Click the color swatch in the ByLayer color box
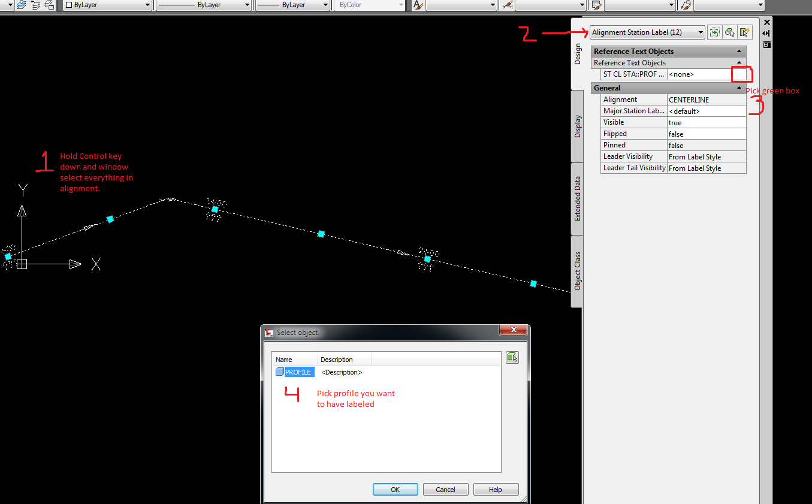812x504 pixels. (x=69, y=5)
